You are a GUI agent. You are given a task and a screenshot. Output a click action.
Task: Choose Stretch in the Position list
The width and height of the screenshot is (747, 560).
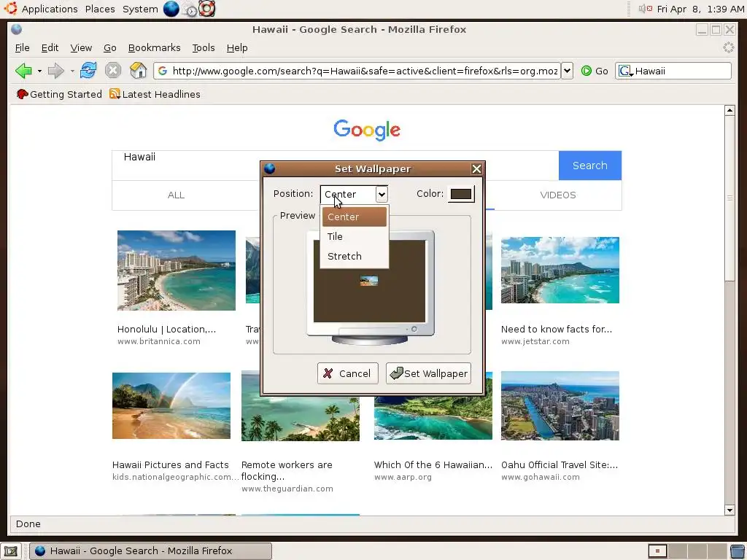354,256
